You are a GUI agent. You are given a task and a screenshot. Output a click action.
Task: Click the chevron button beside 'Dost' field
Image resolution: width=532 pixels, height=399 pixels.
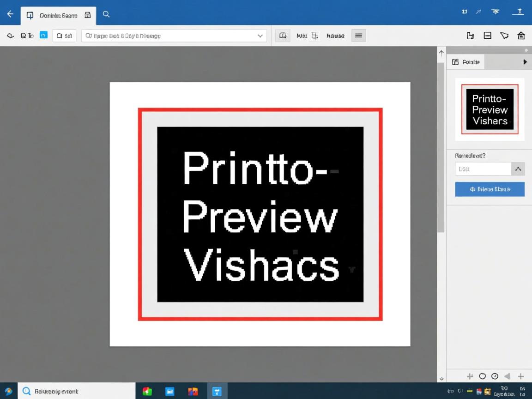click(x=518, y=169)
